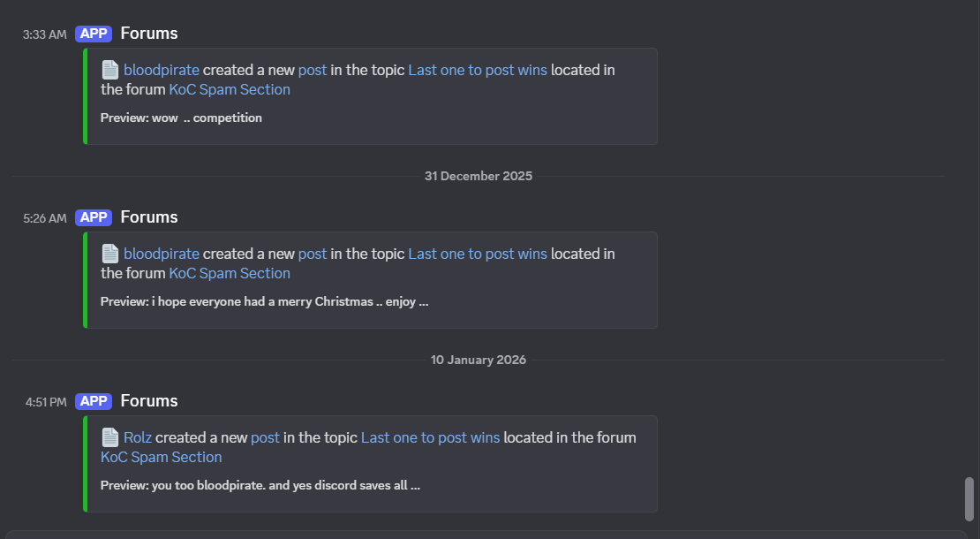Screen dimensions: 980x539
Task: Click the APP badge on the 5:26 AM Forums message
Action: click(94, 216)
